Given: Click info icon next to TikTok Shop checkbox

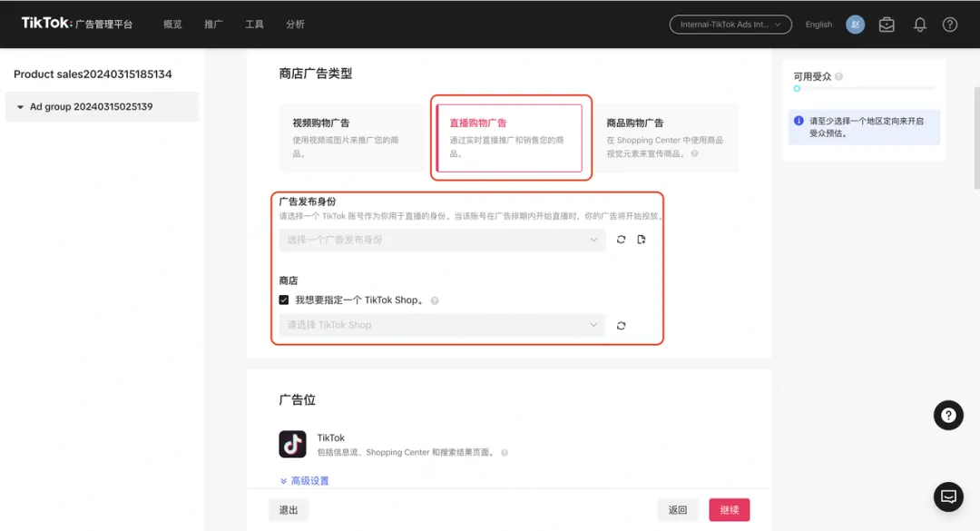Looking at the screenshot, I should pyautogui.click(x=435, y=300).
